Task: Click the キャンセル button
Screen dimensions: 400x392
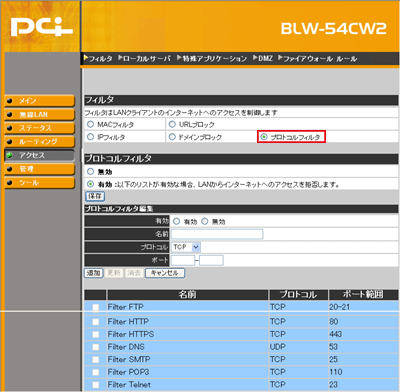Action: pyautogui.click(x=165, y=273)
